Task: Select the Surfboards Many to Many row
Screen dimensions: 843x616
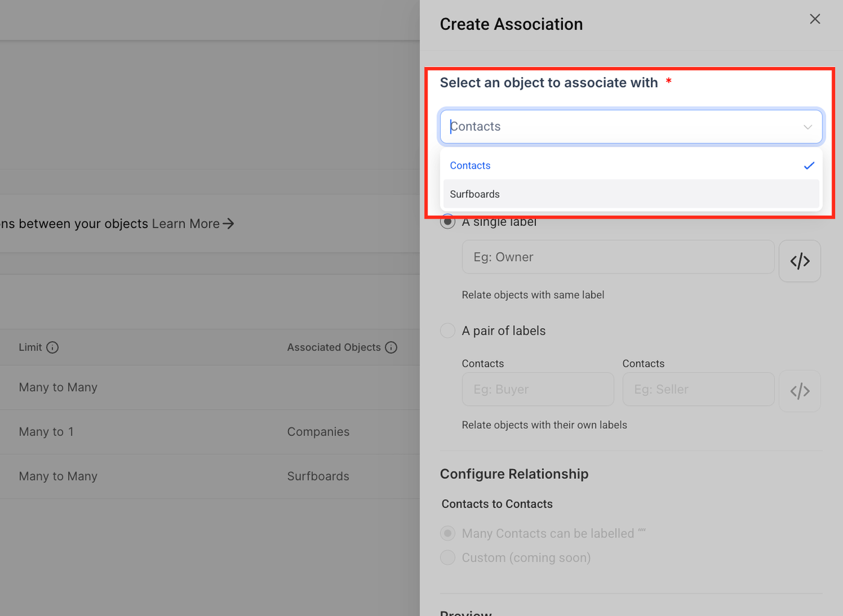Action: (x=210, y=476)
